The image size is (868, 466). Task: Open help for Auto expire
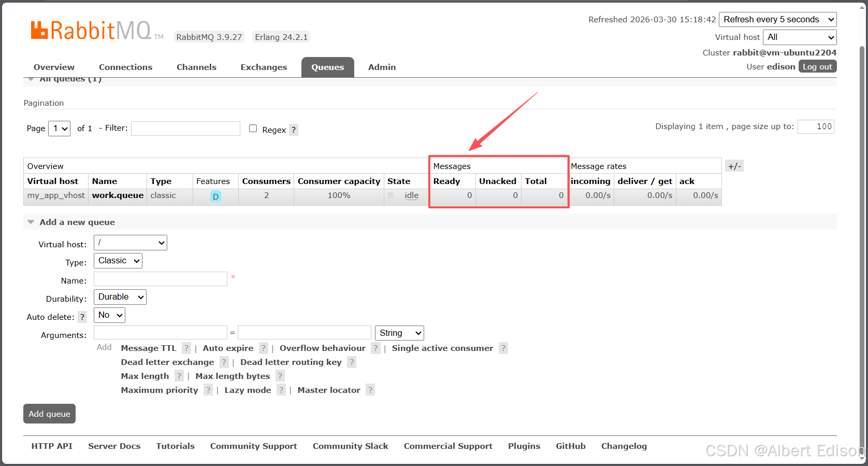click(x=263, y=348)
